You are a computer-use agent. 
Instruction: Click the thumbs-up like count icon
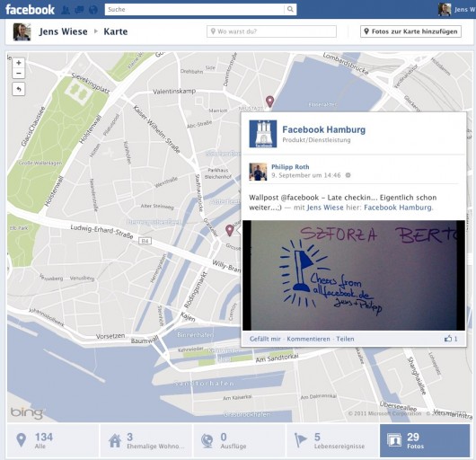point(448,339)
